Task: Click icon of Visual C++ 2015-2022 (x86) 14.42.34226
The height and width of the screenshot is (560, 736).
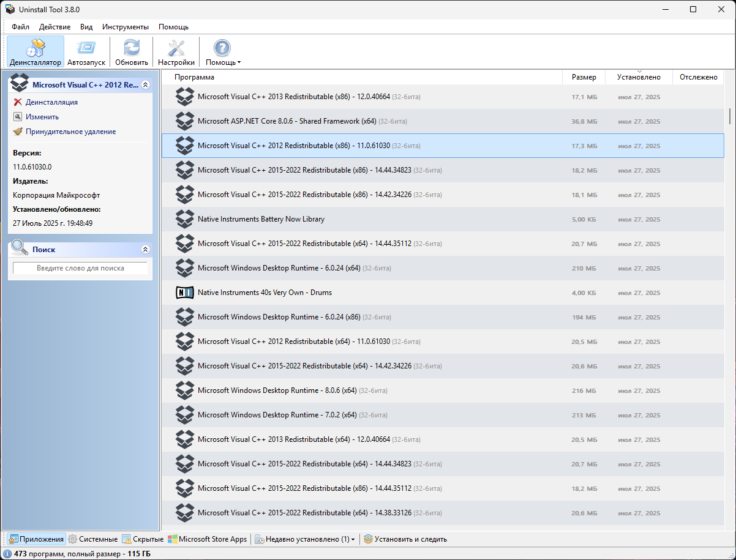Action: point(184,195)
